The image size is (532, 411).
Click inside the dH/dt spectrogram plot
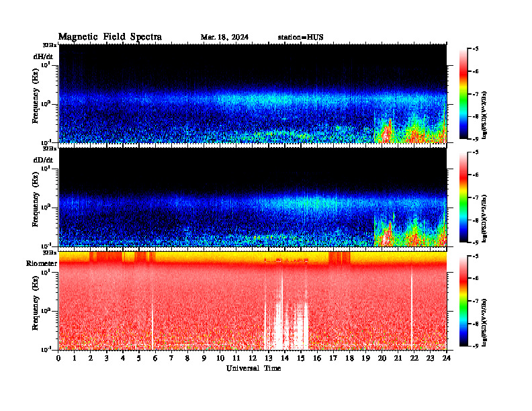pos(253,93)
